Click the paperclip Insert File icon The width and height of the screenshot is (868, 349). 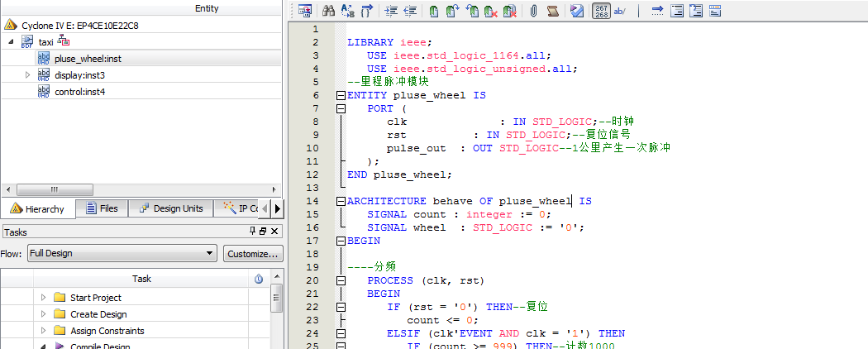point(534,11)
